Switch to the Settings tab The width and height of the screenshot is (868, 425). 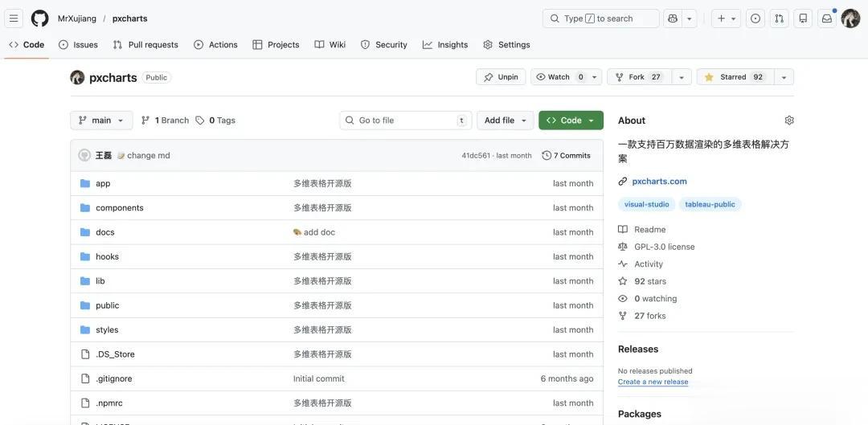tap(506, 45)
